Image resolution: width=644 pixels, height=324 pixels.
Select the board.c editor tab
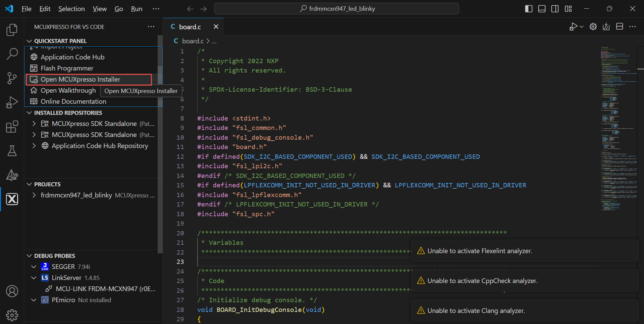coord(190,26)
